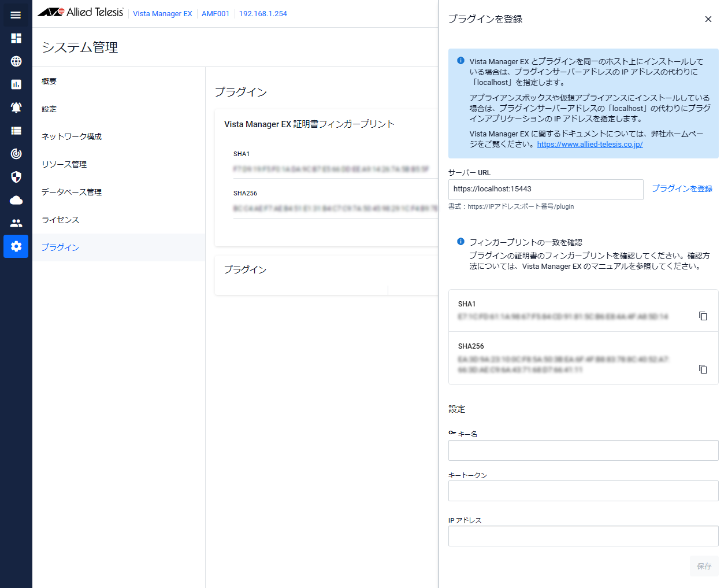The image size is (728, 588).
Task: Click the フィンガープリントの一致を確認 notice title
Action: tap(526, 242)
